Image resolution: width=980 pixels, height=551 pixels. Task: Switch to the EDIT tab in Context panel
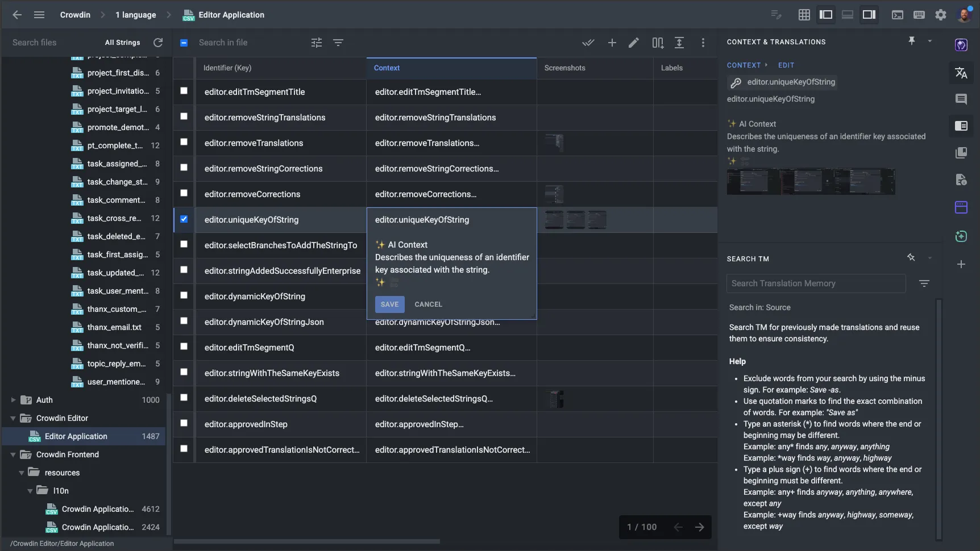pos(786,65)
